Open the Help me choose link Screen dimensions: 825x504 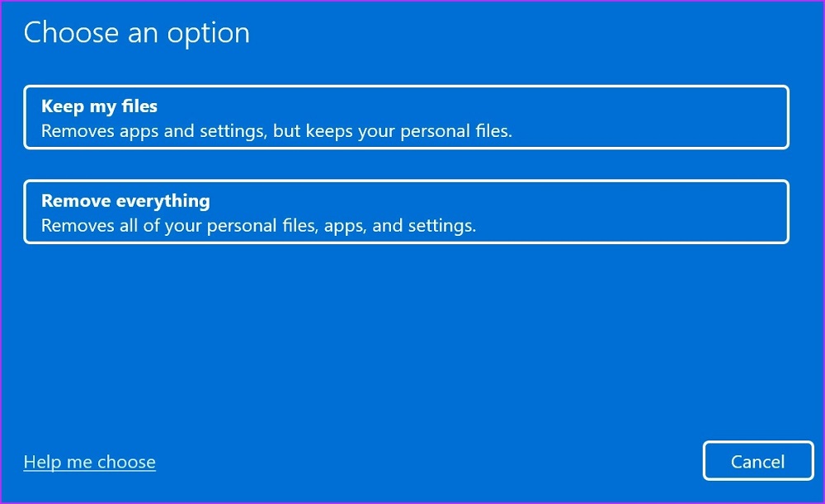[x=89, y=462]
